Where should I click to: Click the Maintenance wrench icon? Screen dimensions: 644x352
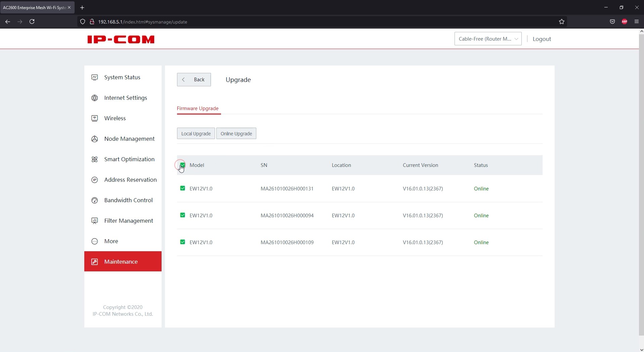point(95,262)
